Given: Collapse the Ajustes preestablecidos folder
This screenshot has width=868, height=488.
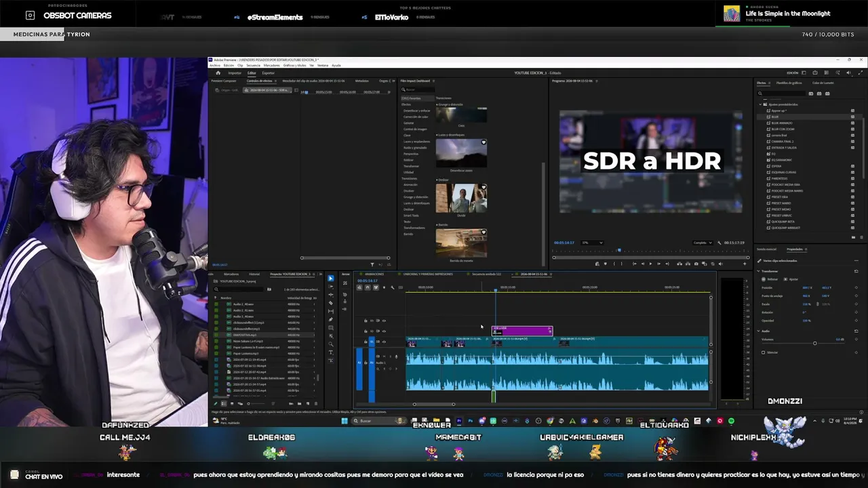Looking at the screenshot, I should [x=761, y=104].
